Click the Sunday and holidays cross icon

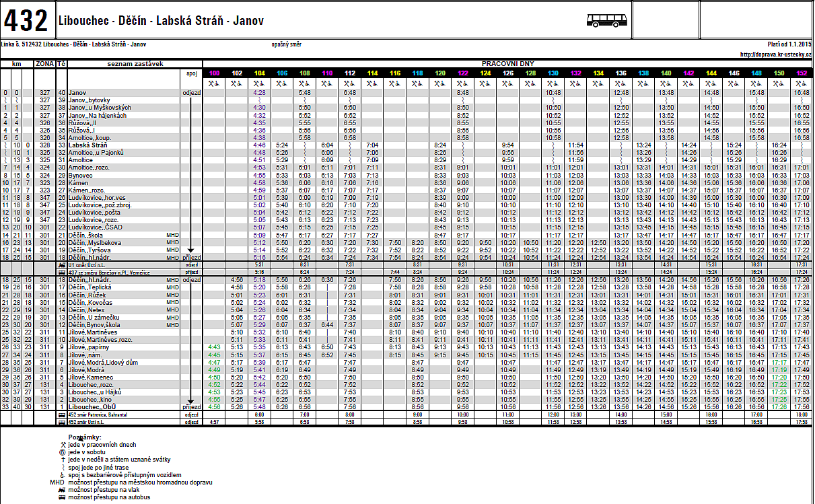(x=62, y=460)
